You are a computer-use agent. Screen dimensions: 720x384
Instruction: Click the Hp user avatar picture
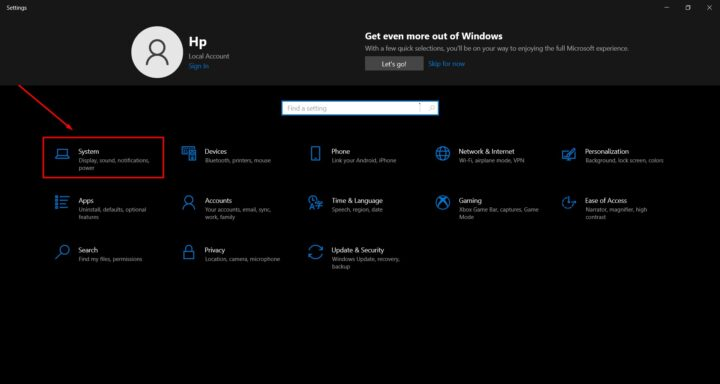click(157, 52)
